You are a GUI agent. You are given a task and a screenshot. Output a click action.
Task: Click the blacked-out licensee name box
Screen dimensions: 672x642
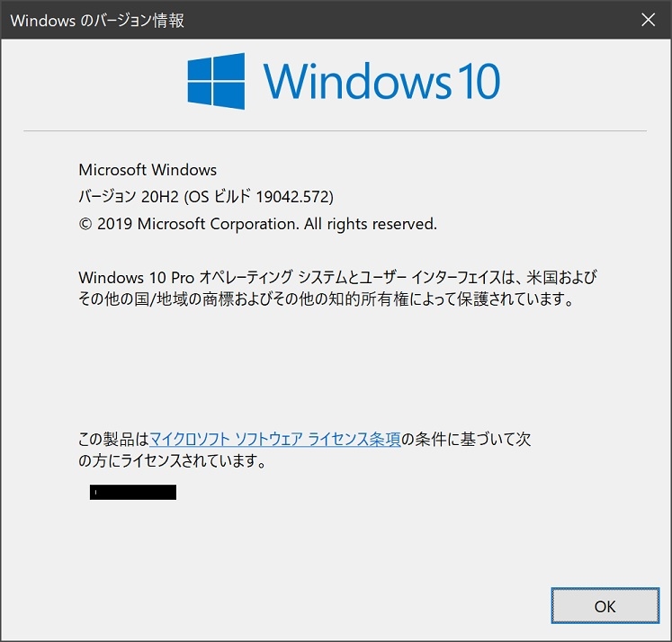[133, 492]
